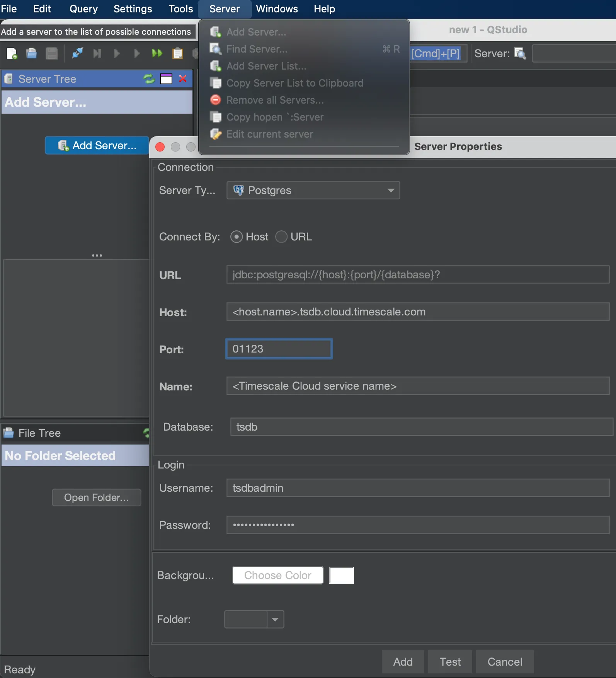This screenshot has height=678, width=616.
Task: Click the Username field with tsdbadmin
Action: click(418, 488)
